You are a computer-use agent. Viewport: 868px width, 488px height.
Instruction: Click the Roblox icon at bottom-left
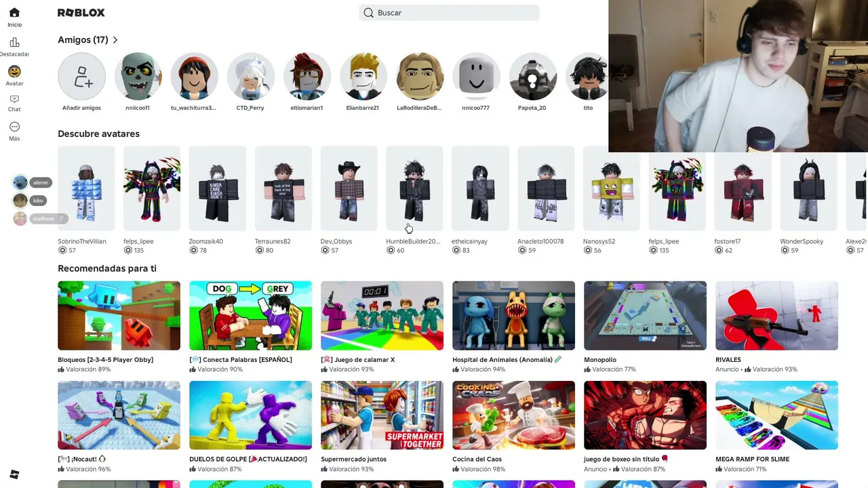pyautogui.click(x=14, y=474)
